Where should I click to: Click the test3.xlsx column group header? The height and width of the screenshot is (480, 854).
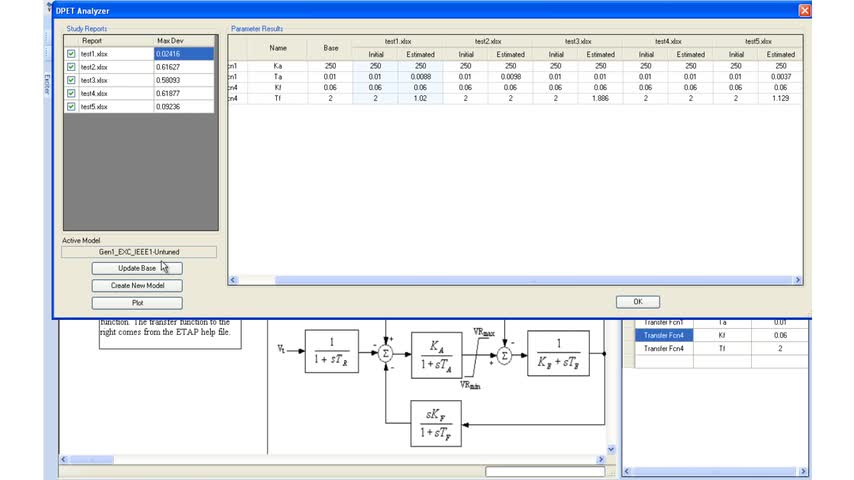click(578, 41)
